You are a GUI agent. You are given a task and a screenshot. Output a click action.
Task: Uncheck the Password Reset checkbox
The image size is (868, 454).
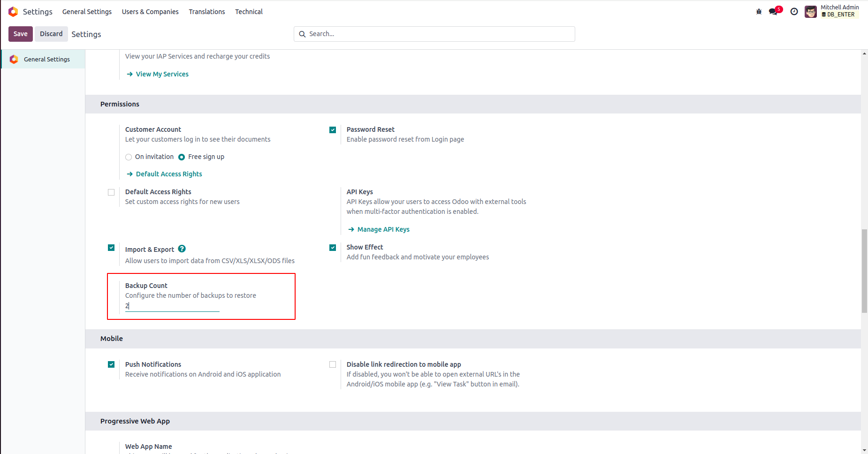tap(333, 130)
